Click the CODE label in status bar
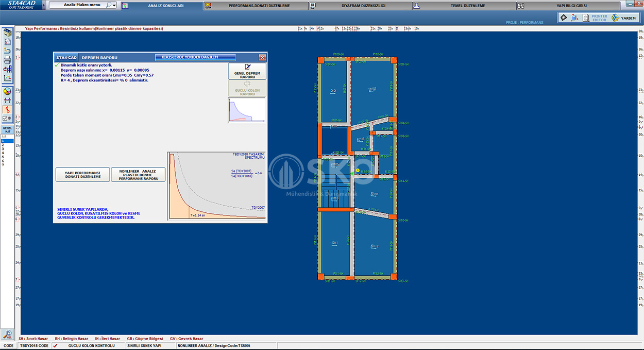644x350 pixels. pos(9,345)
